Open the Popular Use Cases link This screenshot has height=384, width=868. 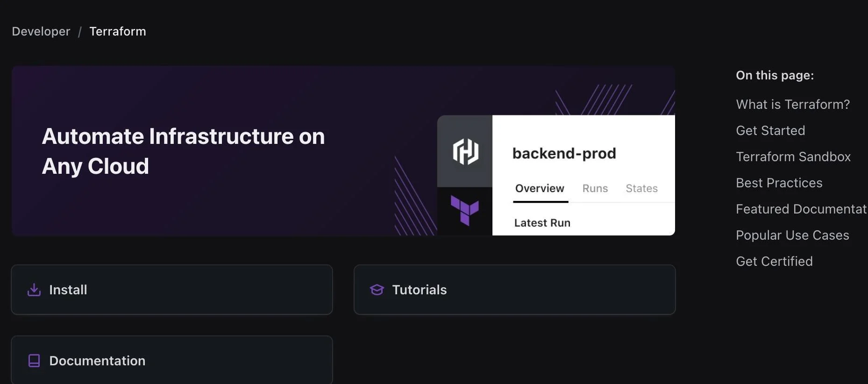click(792, 235)
